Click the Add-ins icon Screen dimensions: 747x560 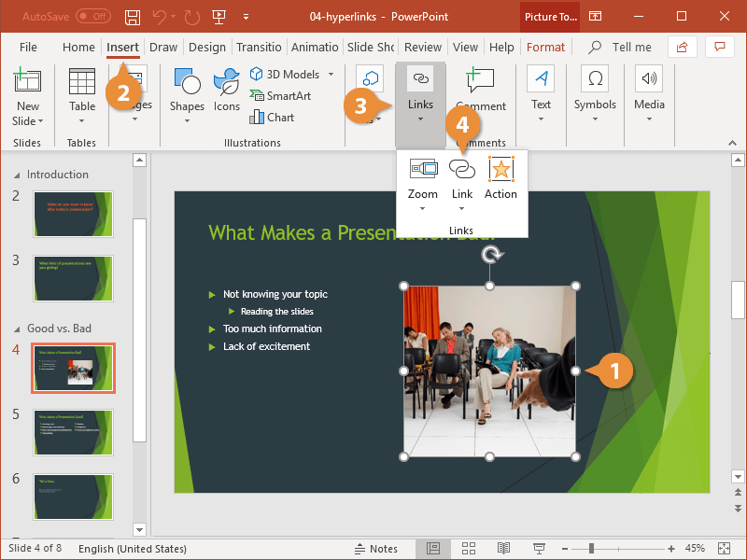(370, 79)
